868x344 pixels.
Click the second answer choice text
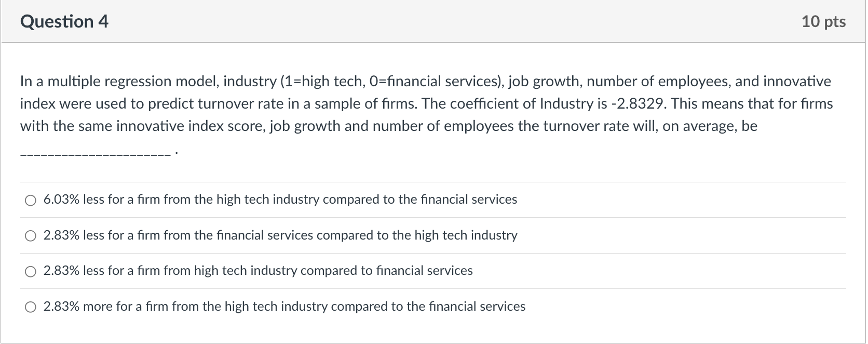pyautogui.click(x=280, y=235)
